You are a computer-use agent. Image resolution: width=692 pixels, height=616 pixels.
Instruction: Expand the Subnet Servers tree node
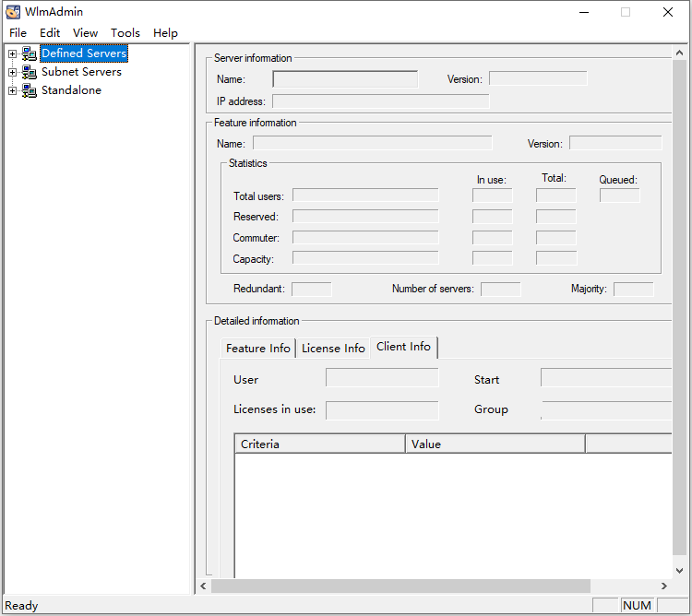point(12,72)
